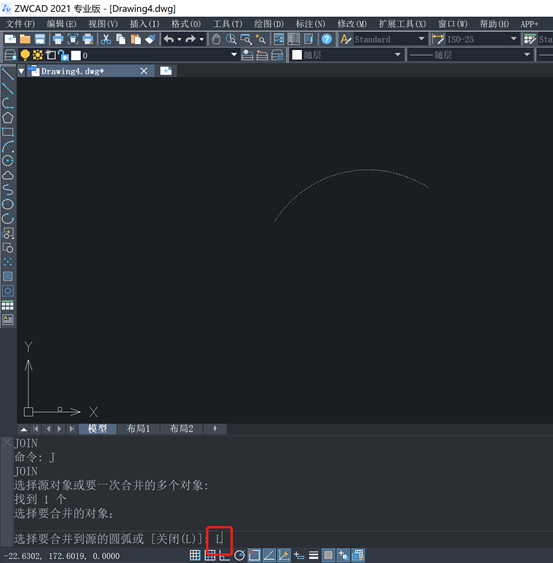Switch to the 布局1 layout tab

pos(138,429)
